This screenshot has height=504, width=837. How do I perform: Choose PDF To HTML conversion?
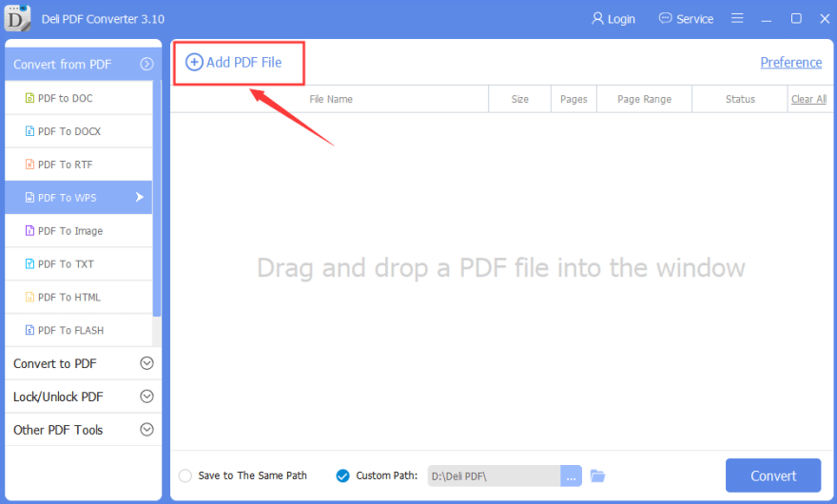[x=78, y=297]
